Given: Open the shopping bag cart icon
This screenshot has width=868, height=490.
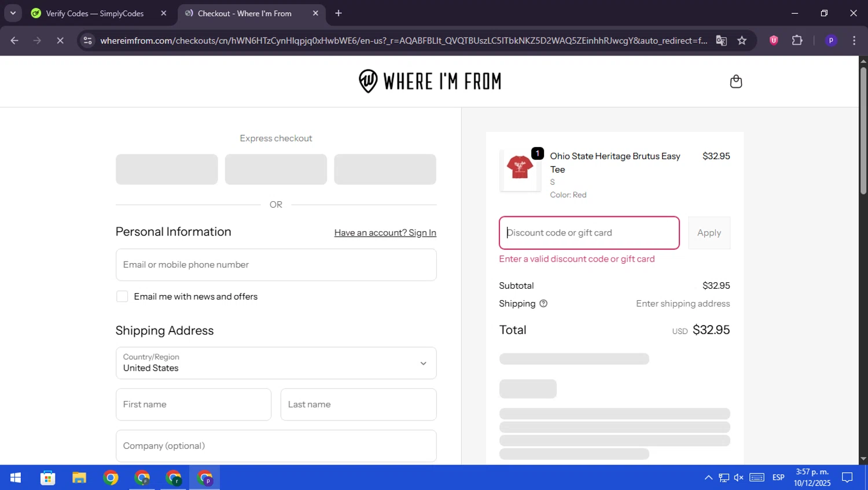Looking at the screenshot, I should [735, 82].
